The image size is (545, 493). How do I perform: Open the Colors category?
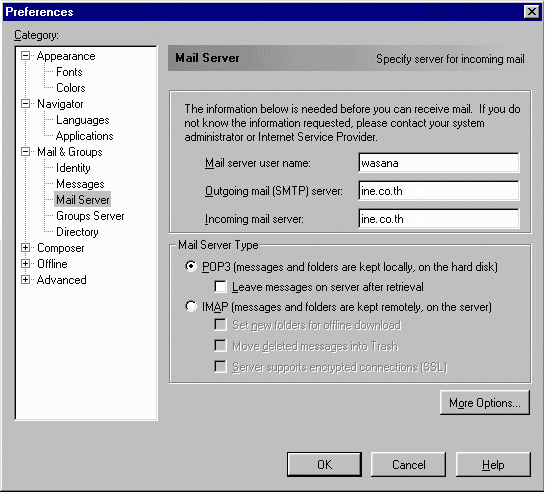coord(71,88)
